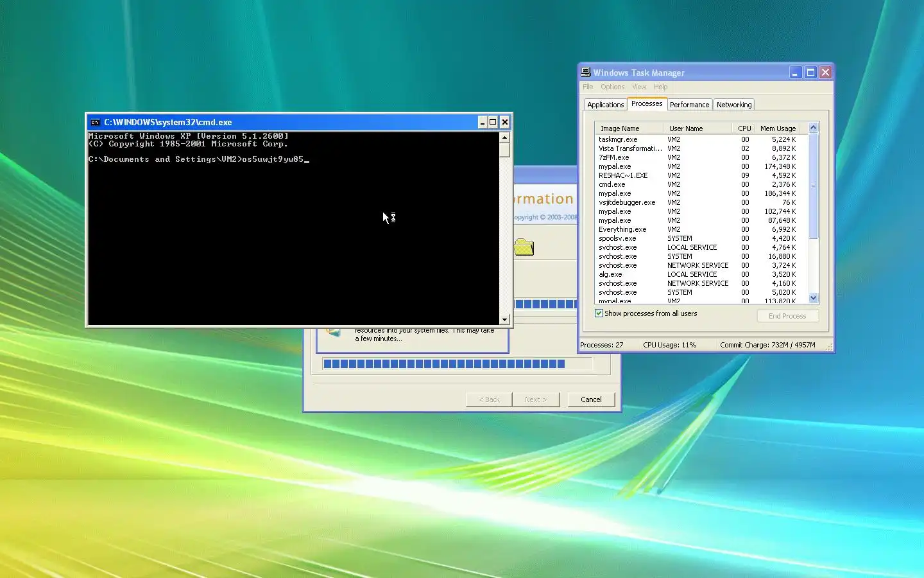Select the alg.exe process row
924x578 pixels.
point(701,274)
